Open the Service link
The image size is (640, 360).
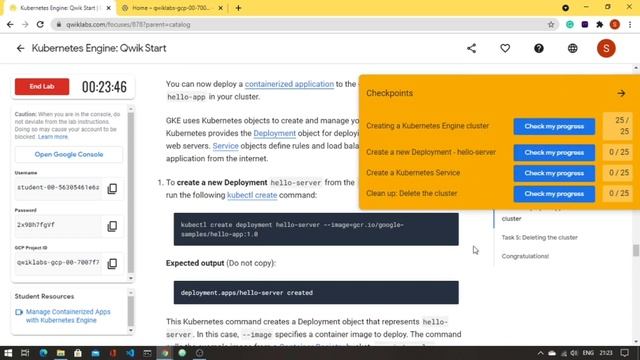tap(225, 146)
